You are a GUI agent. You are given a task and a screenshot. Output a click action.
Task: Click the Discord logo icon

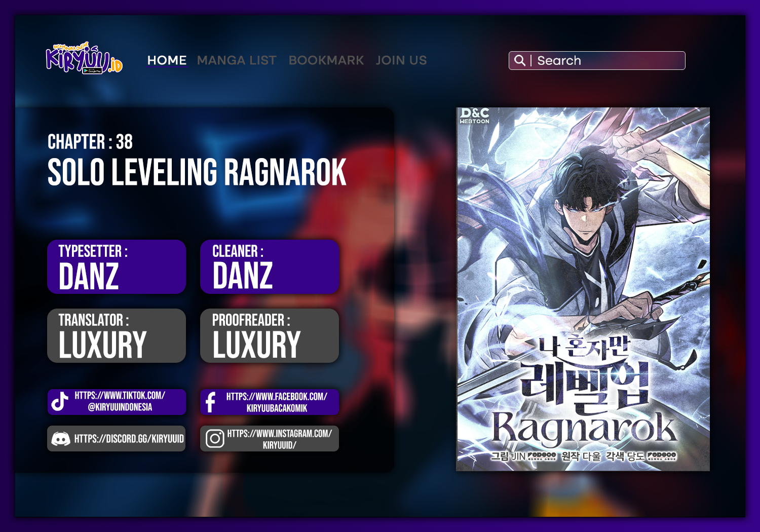(x=61, y=439)
